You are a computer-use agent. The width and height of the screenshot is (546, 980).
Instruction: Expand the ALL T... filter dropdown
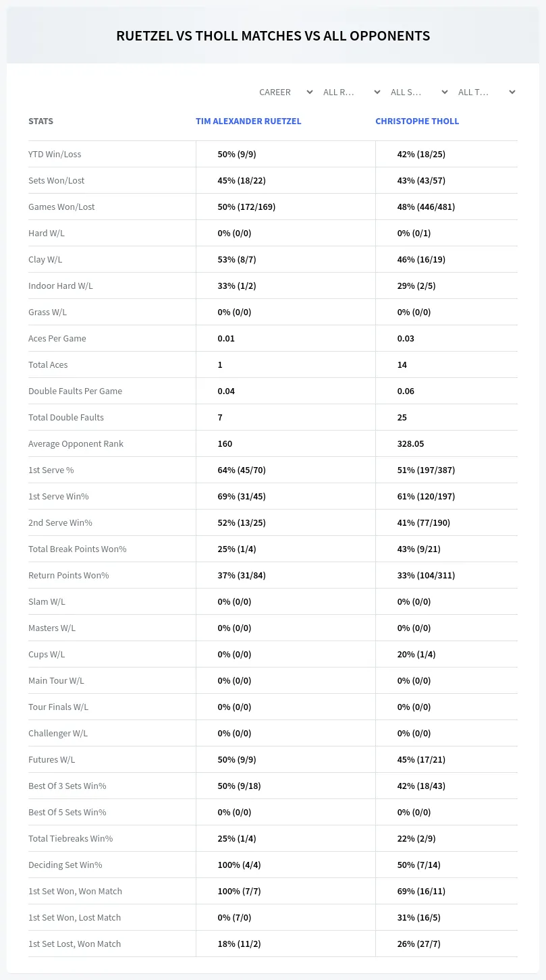487,92
